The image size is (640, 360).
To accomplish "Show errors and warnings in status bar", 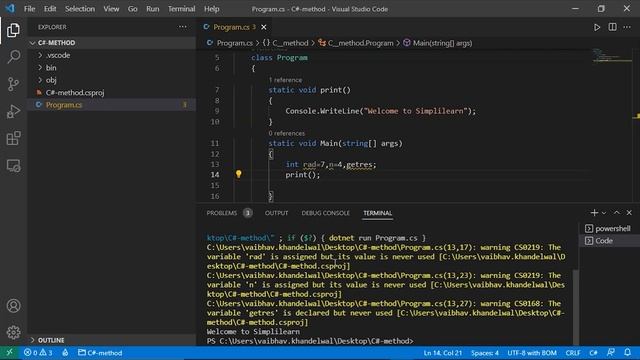I will click(38, 353).
